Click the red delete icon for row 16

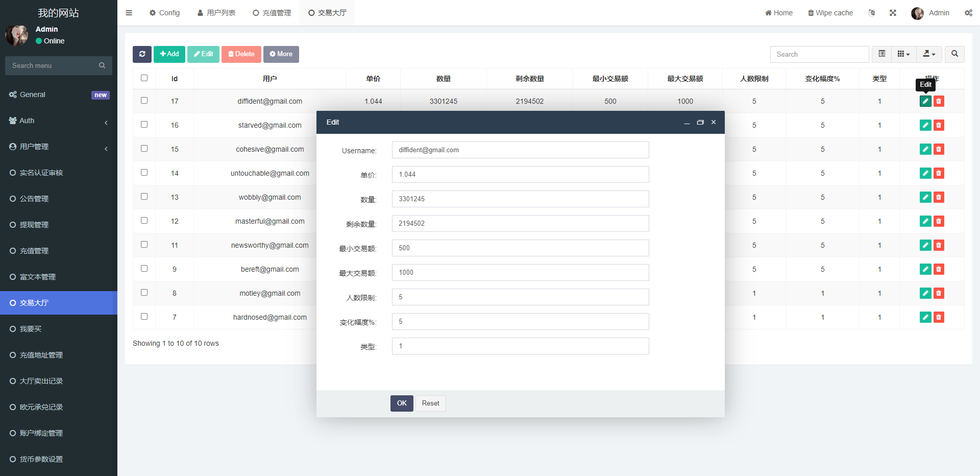tap(939, 125)
